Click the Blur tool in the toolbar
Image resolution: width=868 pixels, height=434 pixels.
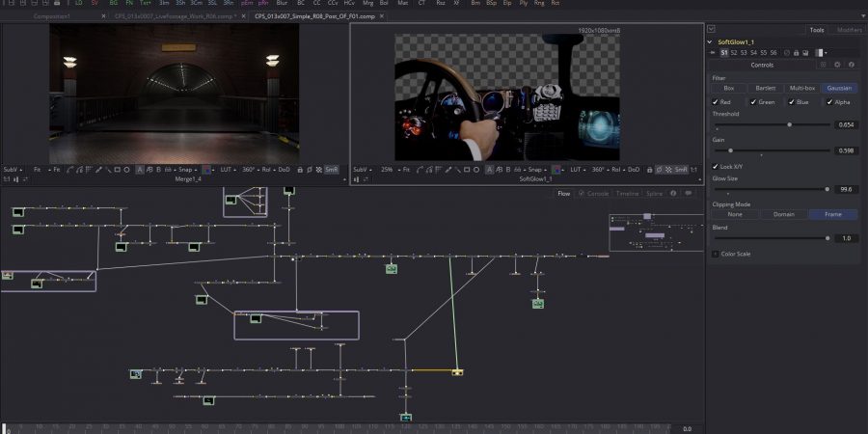tap(282, 4)
